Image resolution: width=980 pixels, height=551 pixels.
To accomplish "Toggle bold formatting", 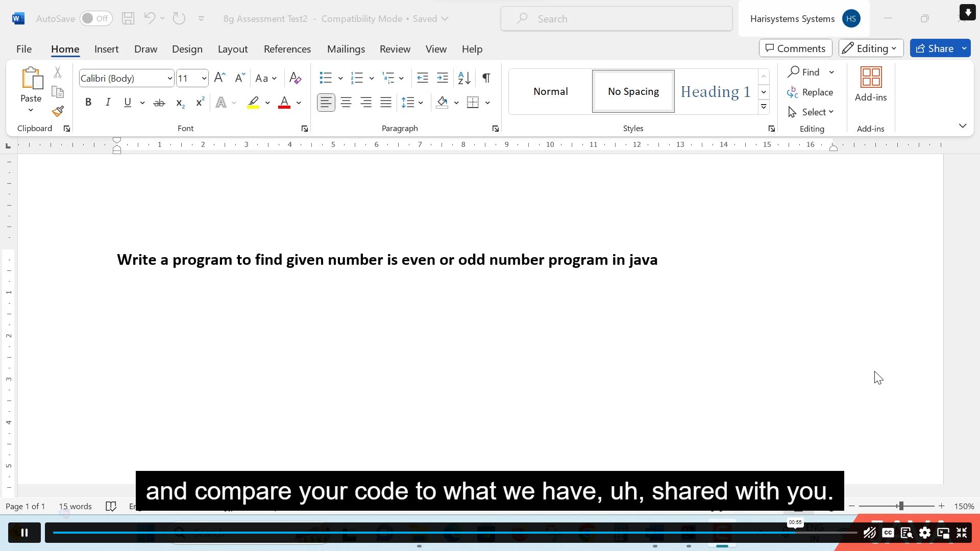I will (x=88, y=102).
